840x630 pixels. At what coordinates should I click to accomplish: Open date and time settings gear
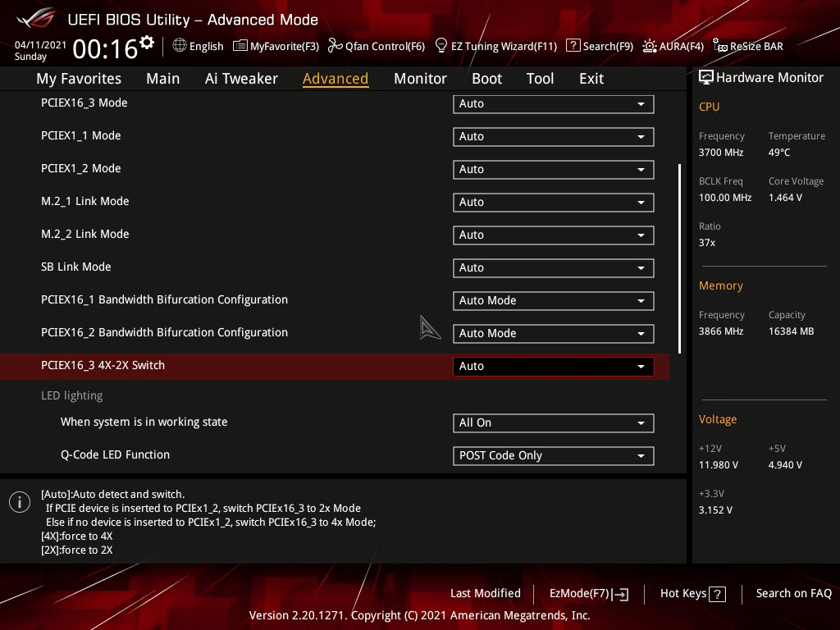point(147,42)
